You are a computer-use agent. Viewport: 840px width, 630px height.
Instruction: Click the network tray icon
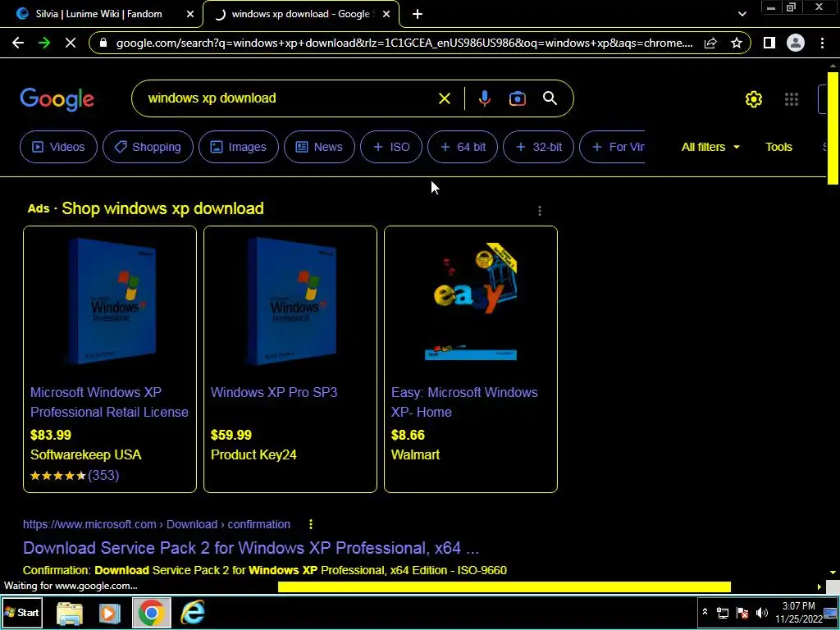coord(723,613)
